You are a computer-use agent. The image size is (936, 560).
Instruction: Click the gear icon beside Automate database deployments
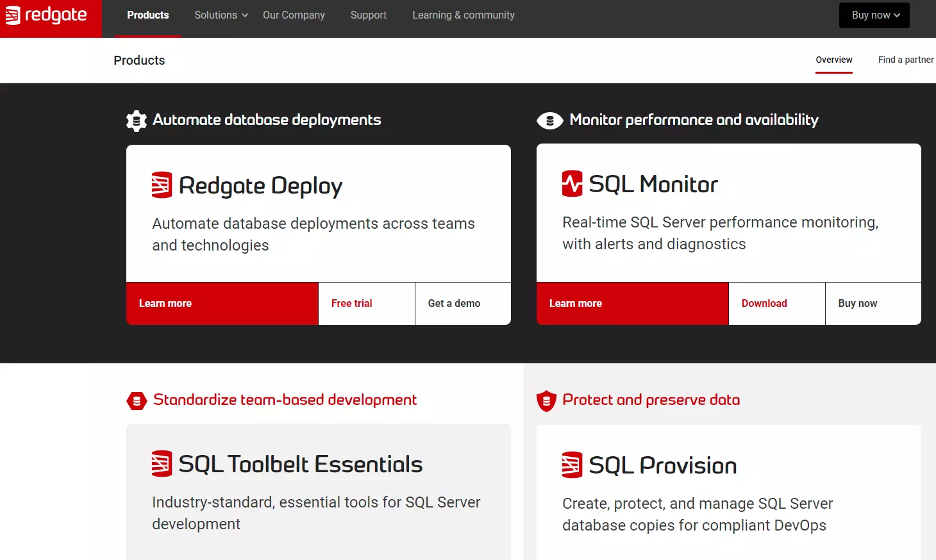137,120
